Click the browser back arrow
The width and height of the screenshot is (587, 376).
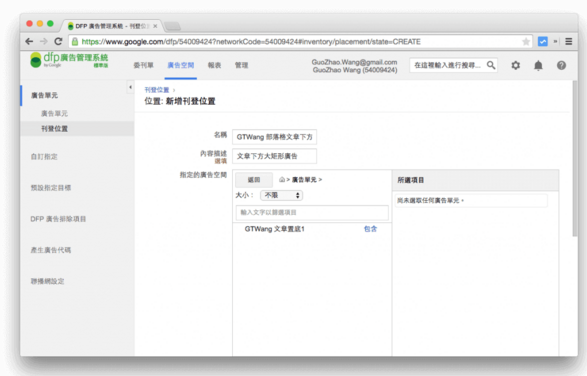[x=29, y=42]
